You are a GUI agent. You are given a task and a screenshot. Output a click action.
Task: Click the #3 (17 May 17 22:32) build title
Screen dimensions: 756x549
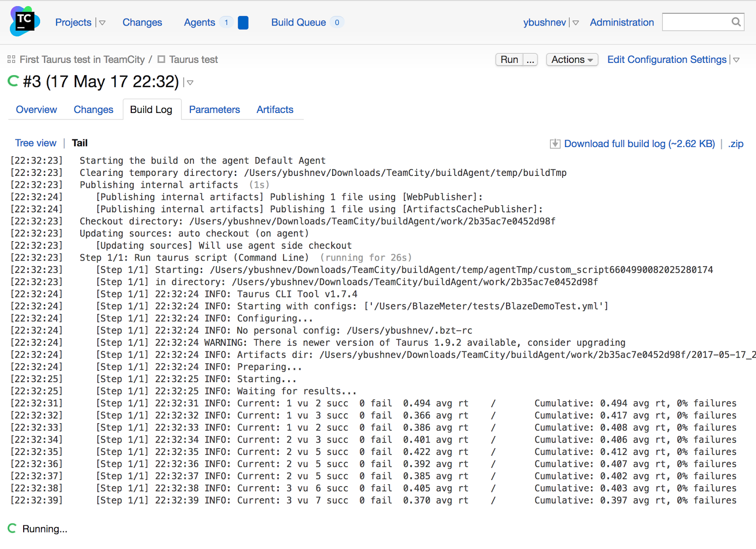101,81
